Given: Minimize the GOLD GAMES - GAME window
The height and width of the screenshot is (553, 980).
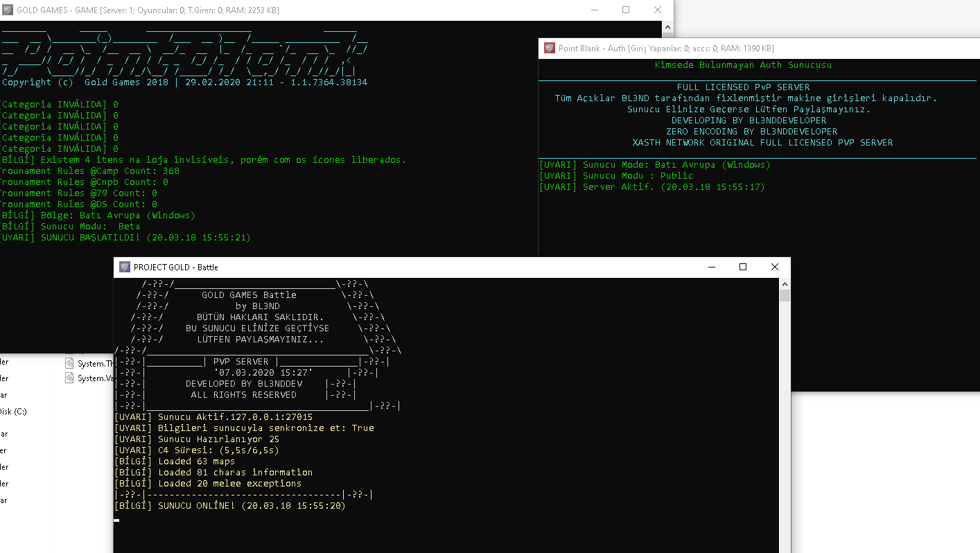Looking at the screenshot, I should [594, 10].
